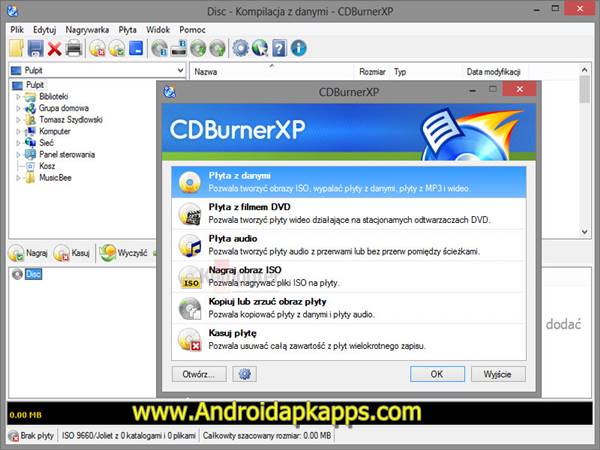Click the red X delete icon in toolbar

pos(55,49)
